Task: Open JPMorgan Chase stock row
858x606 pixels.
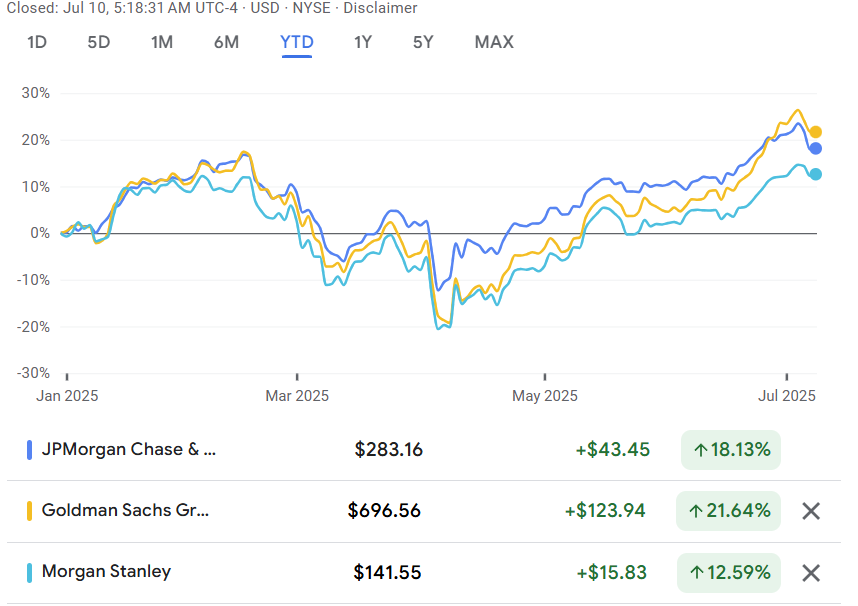Action: [424, 450]
